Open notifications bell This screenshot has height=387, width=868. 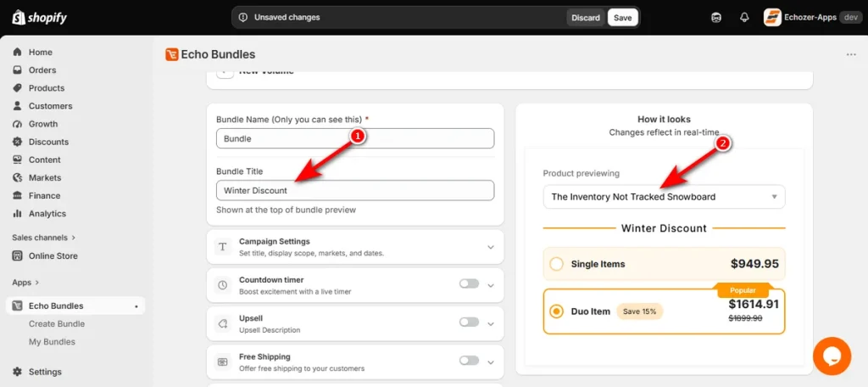coord(744,18)
